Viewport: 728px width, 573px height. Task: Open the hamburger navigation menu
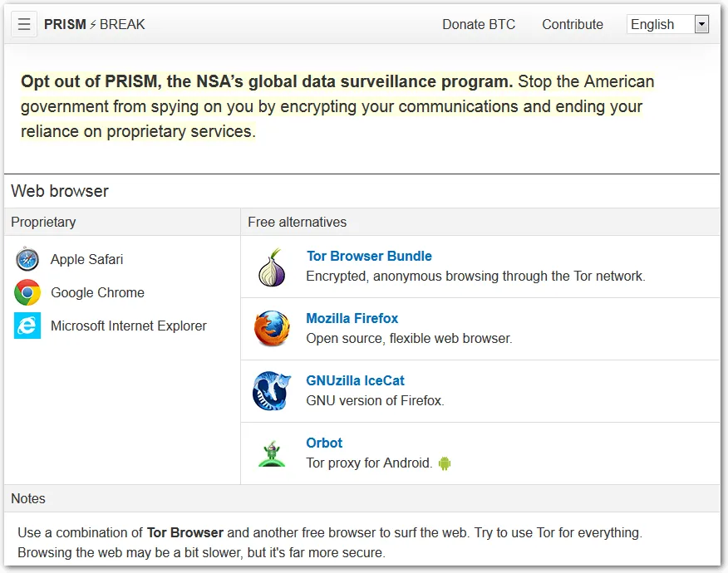coord(23,23)
